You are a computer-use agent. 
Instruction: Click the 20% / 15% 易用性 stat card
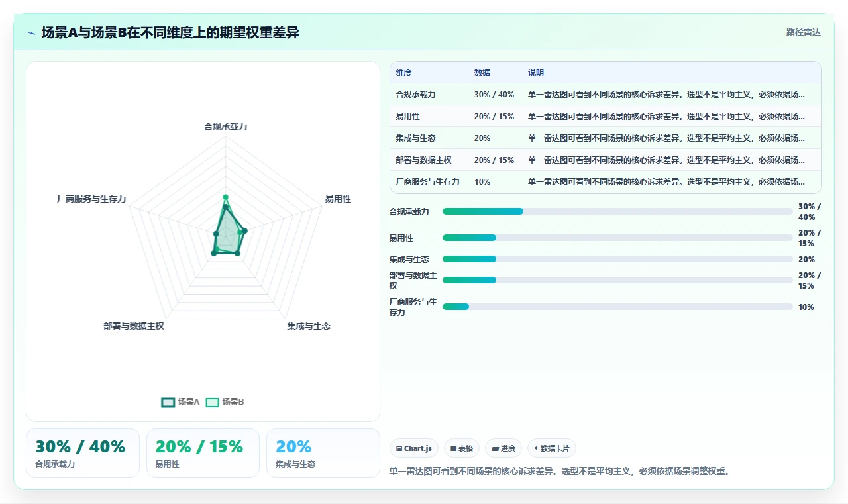pyautogui.click(x=203, y=453)
